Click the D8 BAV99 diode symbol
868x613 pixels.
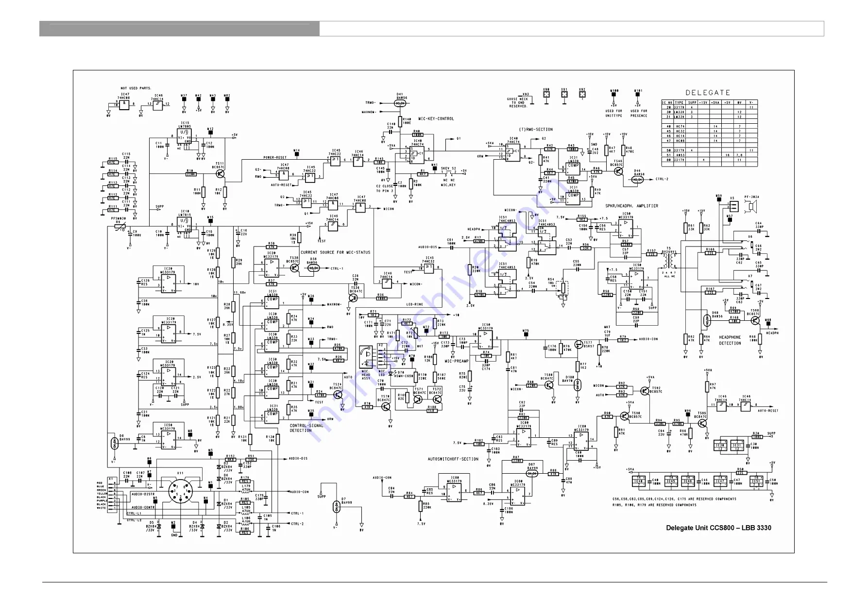pyautogui.click(x=114, y=443)
